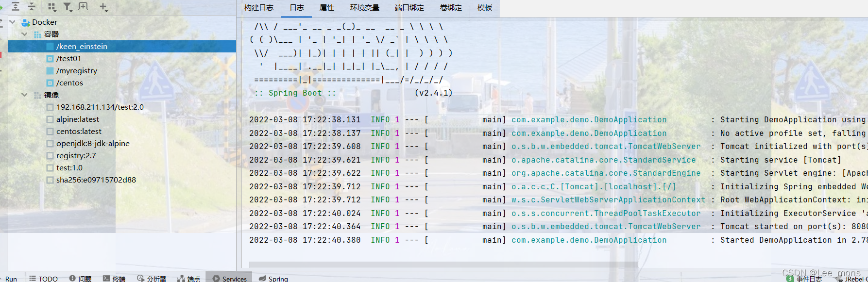Open the 分析器 profiler tool window
This screenshot has height=282, width=868.
152,279
